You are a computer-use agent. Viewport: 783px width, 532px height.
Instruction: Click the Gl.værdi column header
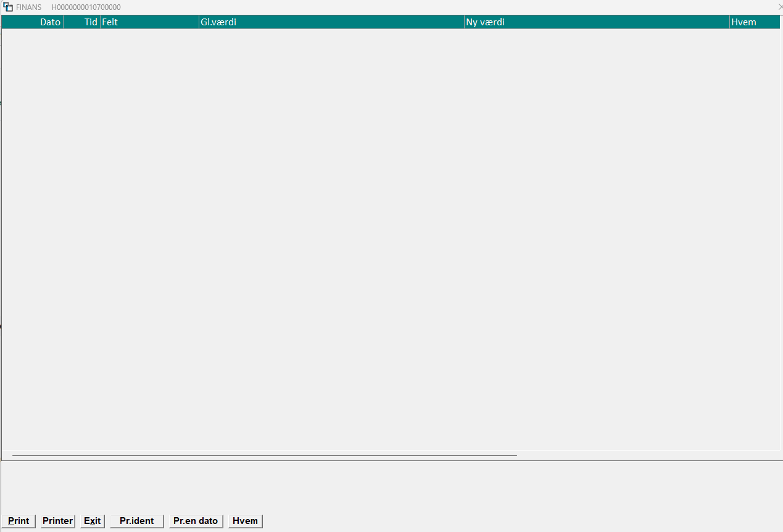pos(332,22)
